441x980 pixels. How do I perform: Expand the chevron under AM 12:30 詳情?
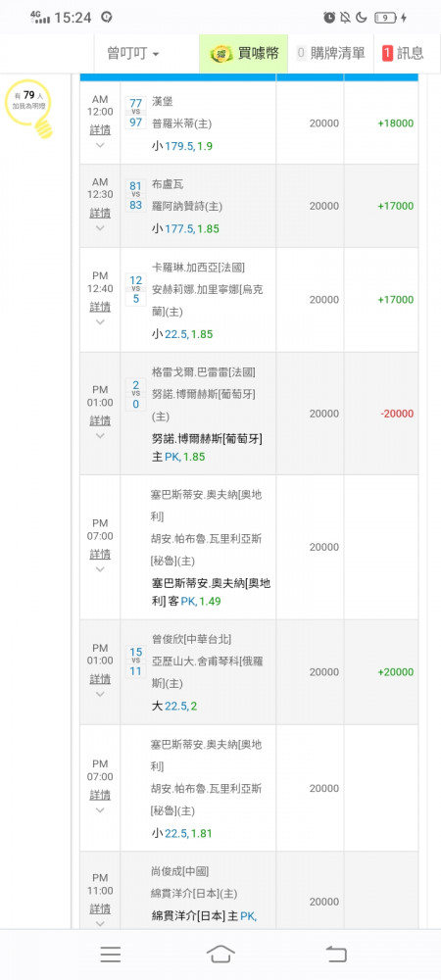tap(100, 228)
